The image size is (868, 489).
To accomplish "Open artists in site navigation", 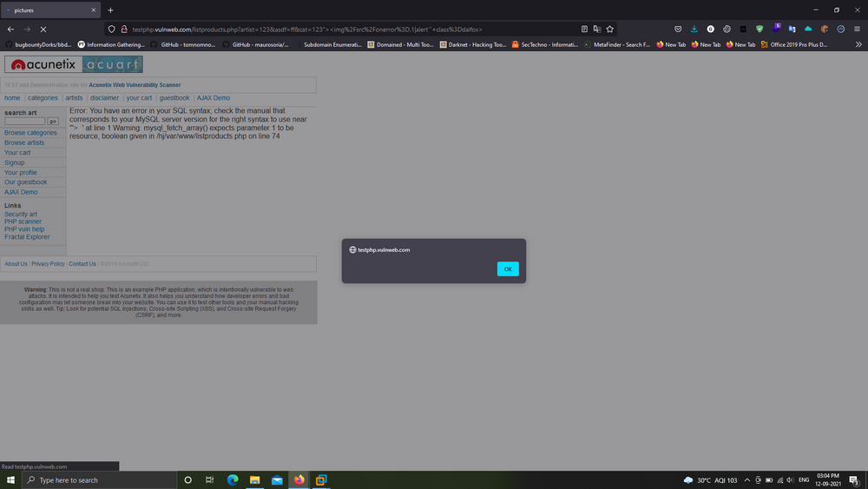I will click(74, 98).
